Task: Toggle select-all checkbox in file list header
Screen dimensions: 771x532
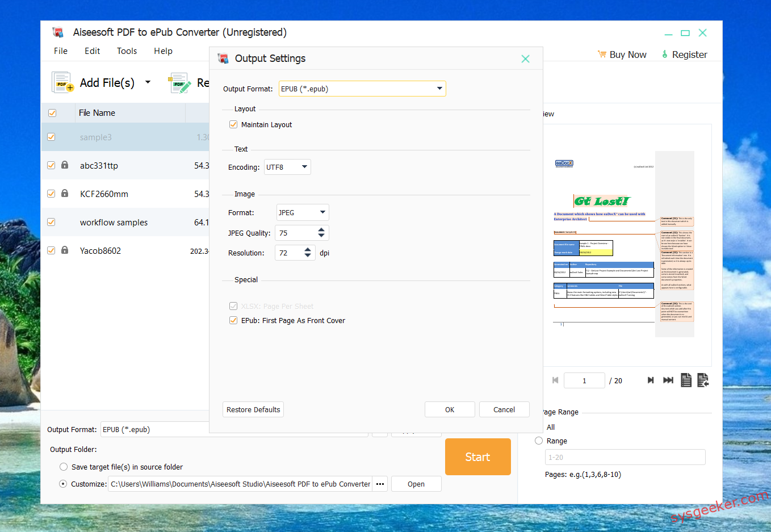Action: point(52,113)
